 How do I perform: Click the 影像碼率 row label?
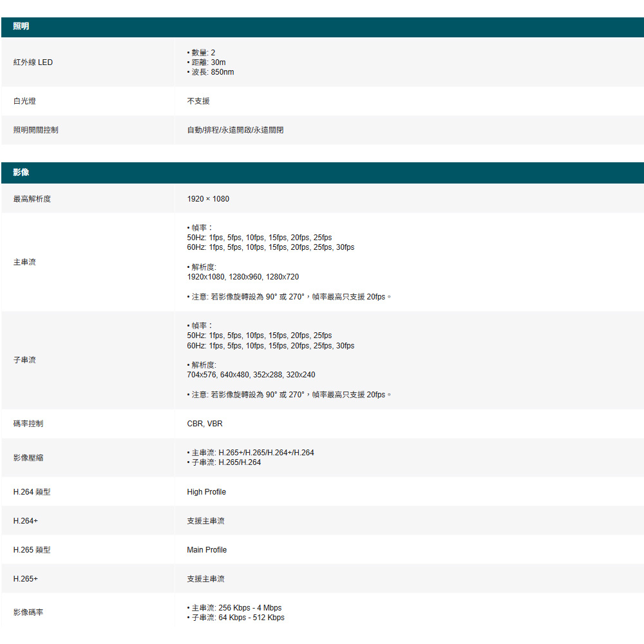click(x=28, y=612)
